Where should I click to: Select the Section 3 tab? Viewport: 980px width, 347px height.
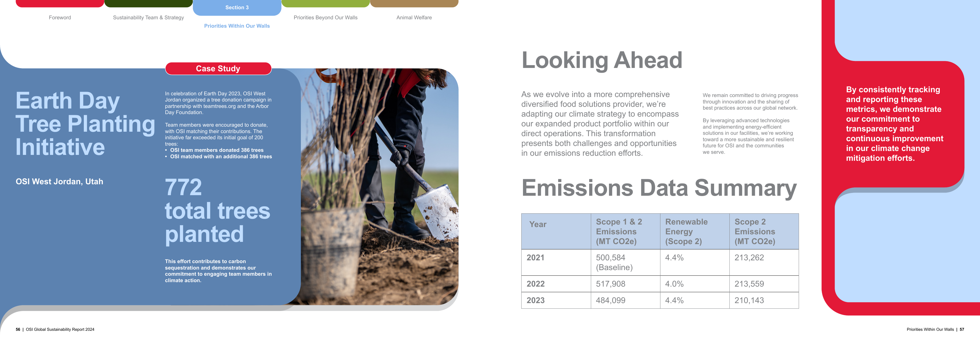click(237, 8)
